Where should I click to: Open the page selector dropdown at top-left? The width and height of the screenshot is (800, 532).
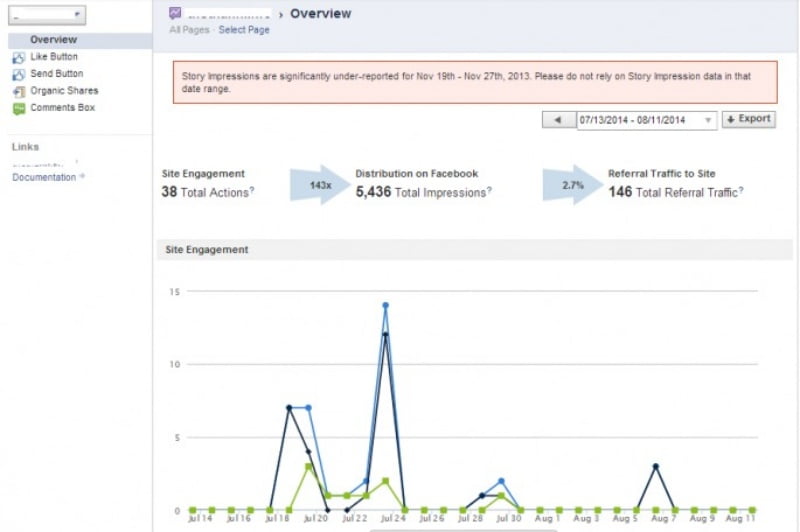click(x=47, y=15)
